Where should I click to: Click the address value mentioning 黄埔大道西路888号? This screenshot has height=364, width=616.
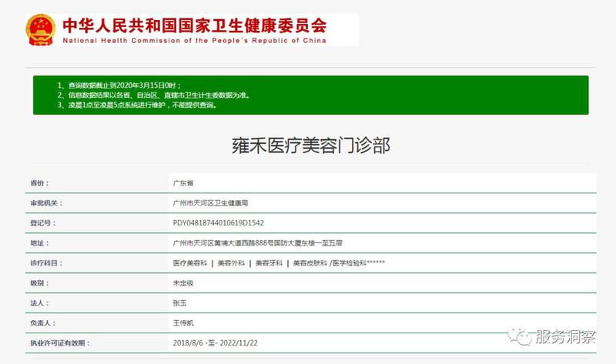click(x=257, y=243)
